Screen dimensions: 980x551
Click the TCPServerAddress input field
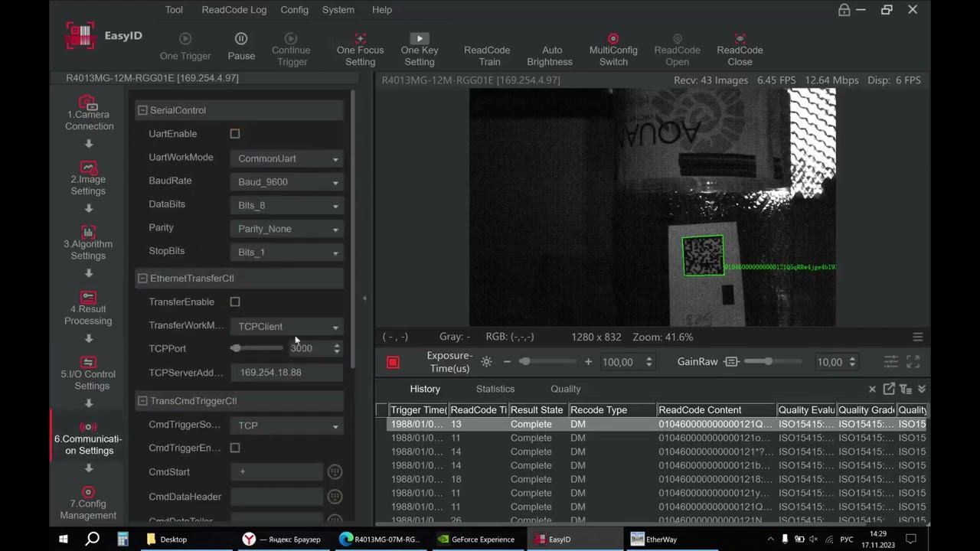286,373
